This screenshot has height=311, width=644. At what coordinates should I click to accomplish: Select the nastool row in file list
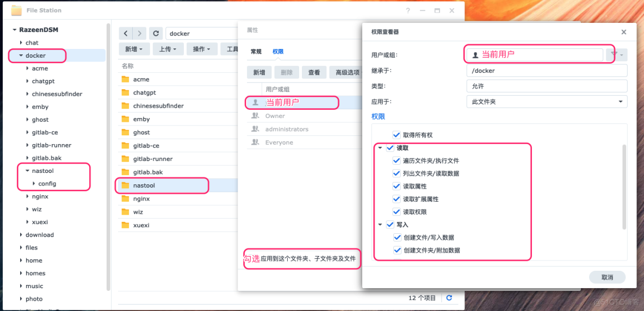tap(178, 185)
